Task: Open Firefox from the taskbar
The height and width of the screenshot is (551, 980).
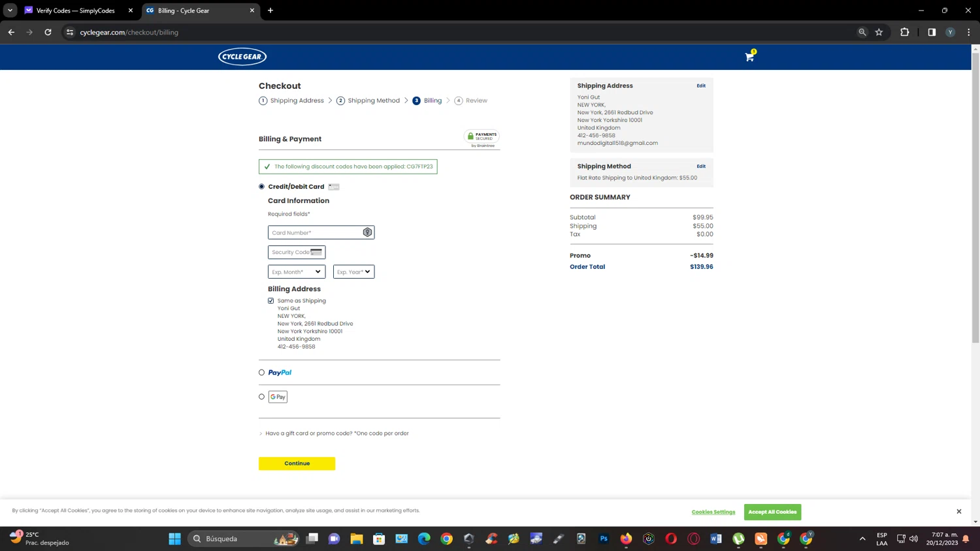Action: point(627,539)
